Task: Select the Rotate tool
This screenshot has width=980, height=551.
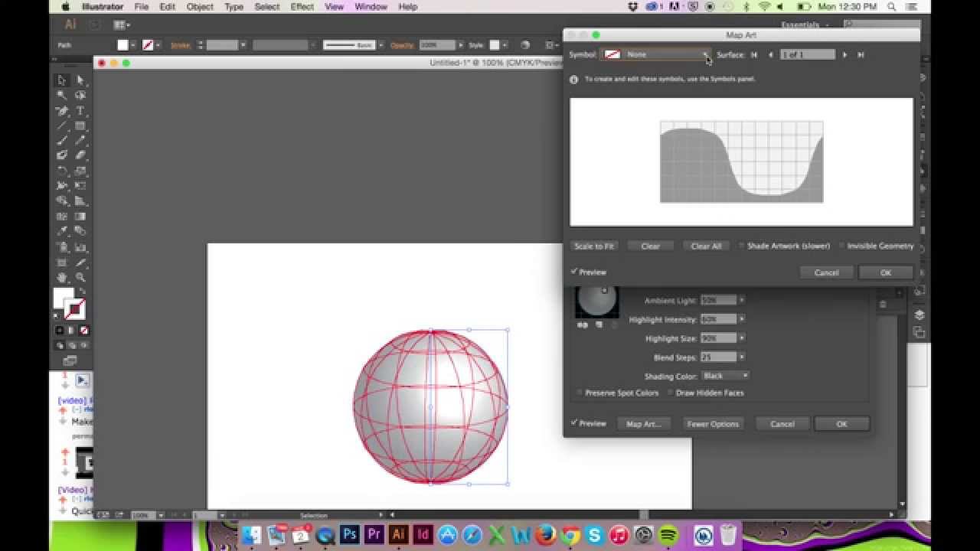Action: point(62,171)
